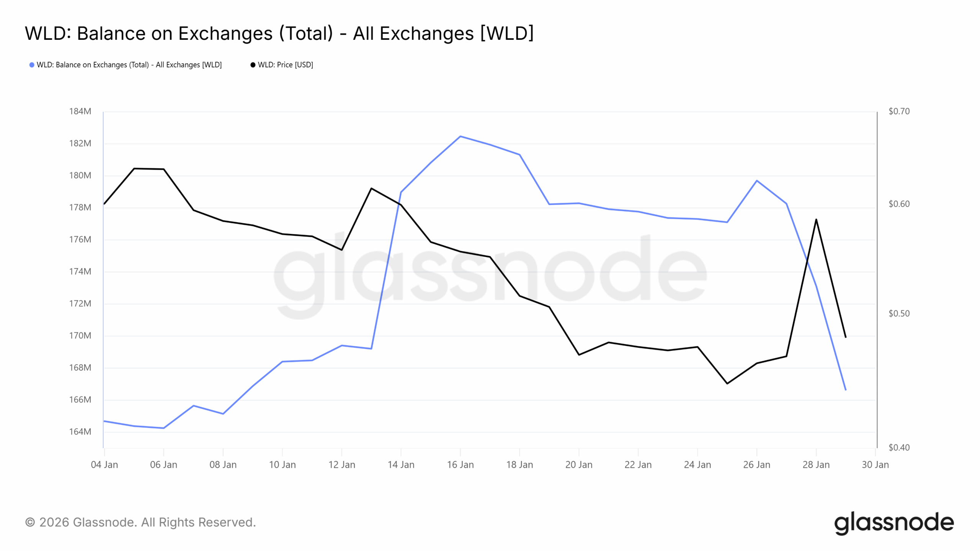Click the glassnode logo in bottom corner

(x=894, y=523)
